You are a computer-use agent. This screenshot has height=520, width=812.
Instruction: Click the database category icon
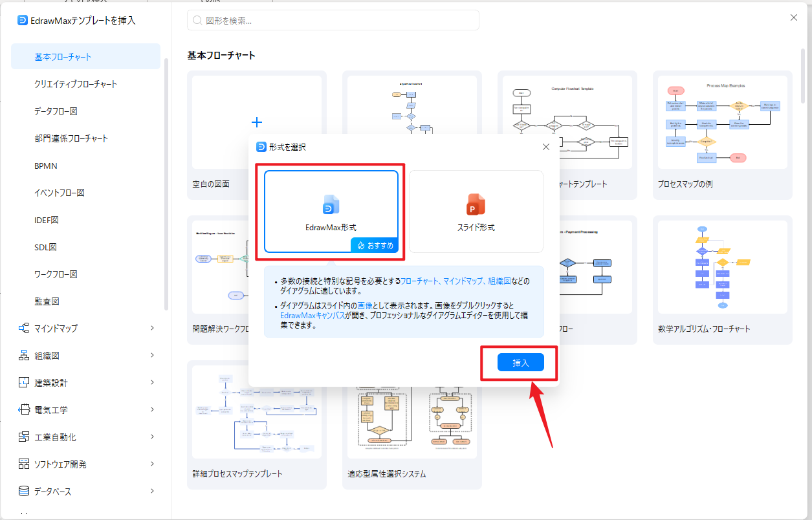coord(24,491)
